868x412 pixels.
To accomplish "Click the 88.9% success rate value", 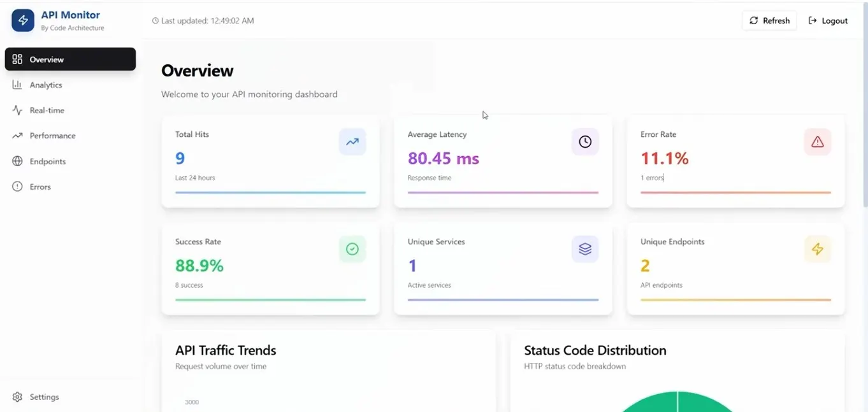I will click(199, 266).
